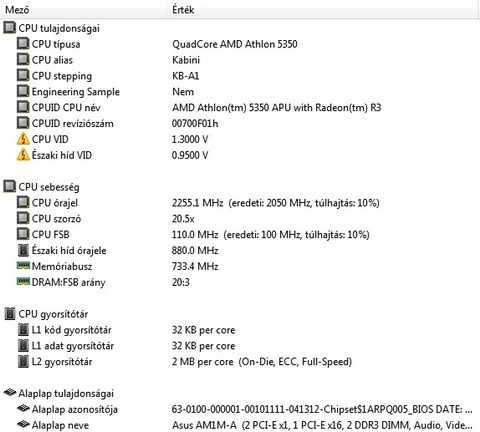Click the Memóriabusz memory module icon
Image resolution: width=480 pixels, height=432 pixels.
23,266
